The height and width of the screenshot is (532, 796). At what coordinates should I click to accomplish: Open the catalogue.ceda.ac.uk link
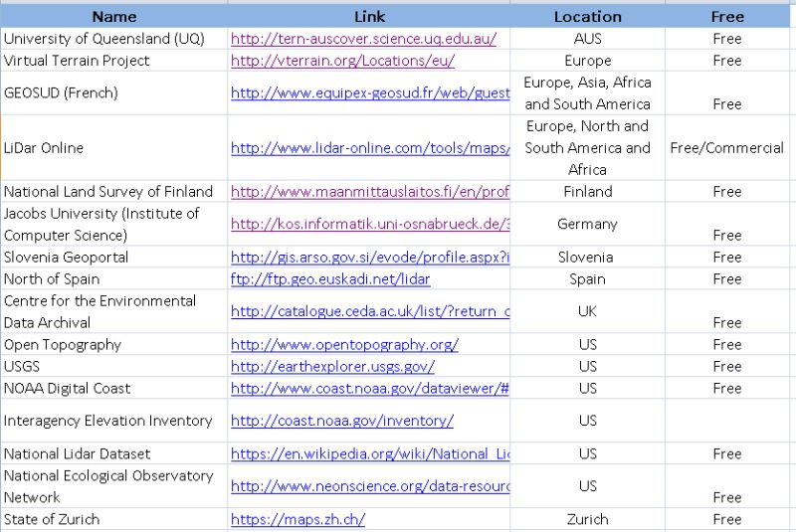370,311
